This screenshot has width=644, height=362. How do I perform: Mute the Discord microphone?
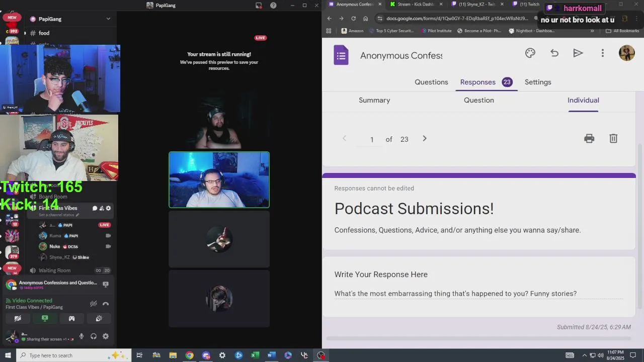(x=82, y=336)
